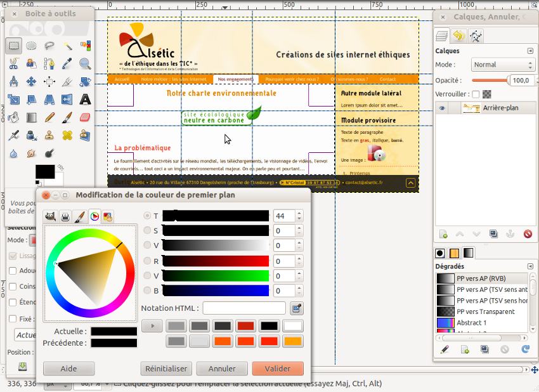Image resolution: width=539 pixels, height=392 pixels.
Task: Choose the Bucket Fill tool
Action: (x=13, y=118)
